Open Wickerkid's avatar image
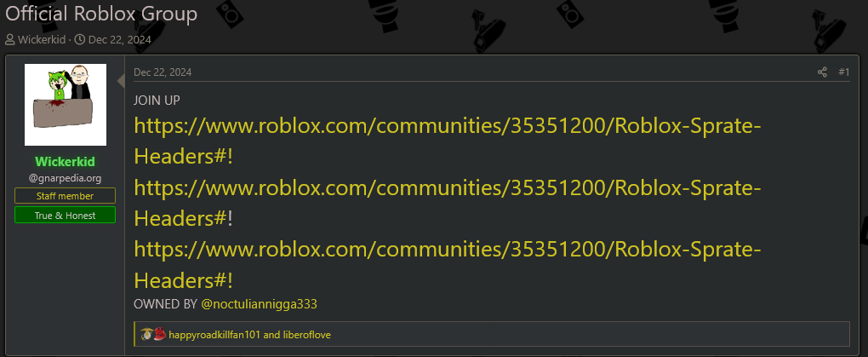This screenshot has height=357, width=868. tap(66, 105)
